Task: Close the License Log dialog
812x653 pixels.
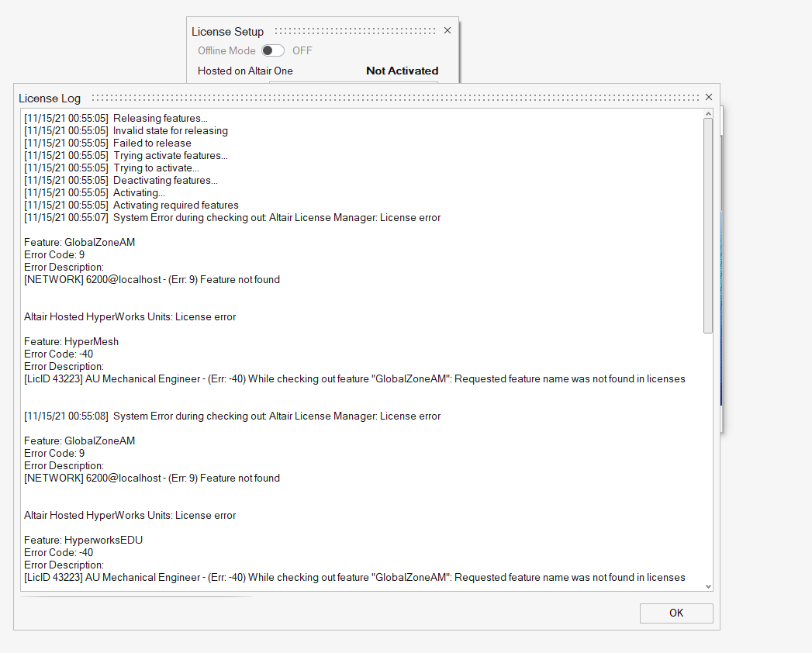Action: tap(708, 98)
